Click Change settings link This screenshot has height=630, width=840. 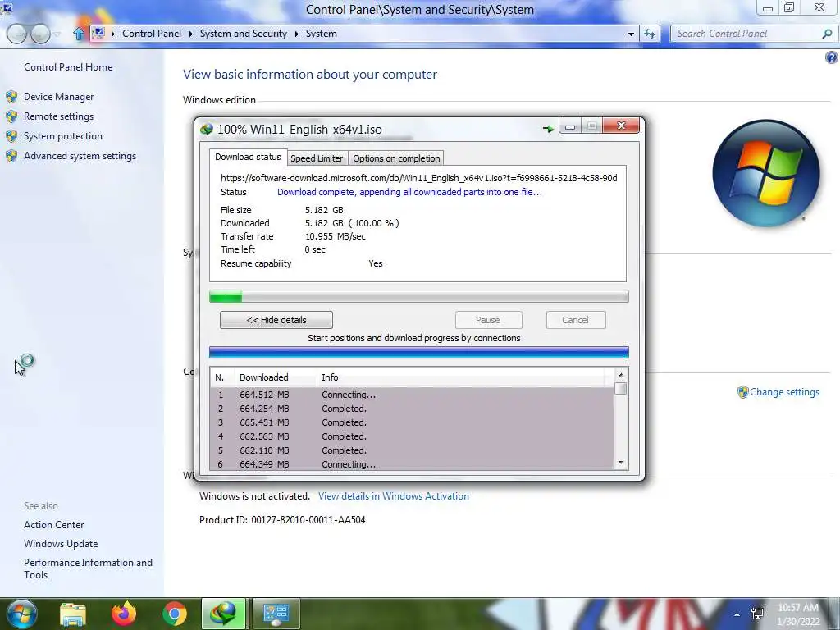[784, 392]
